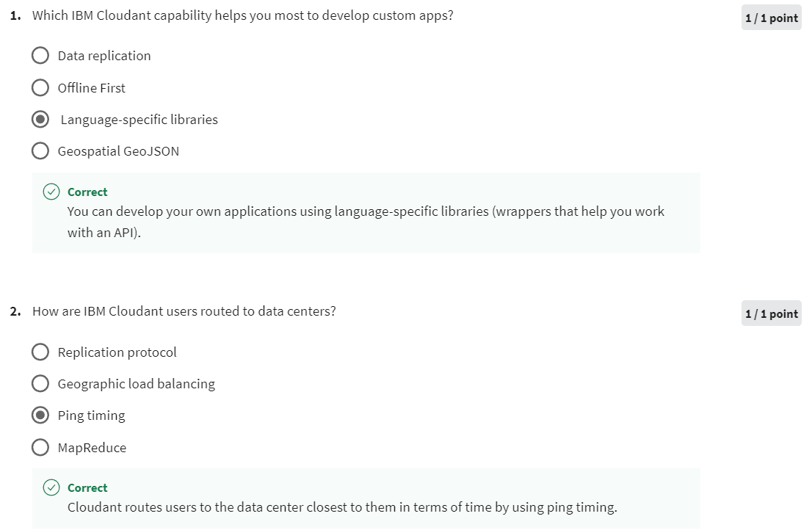This screenshot has height=530, width=812.
Task: Click the selected Language-specific libraries radio button
Action: (40, 118)
